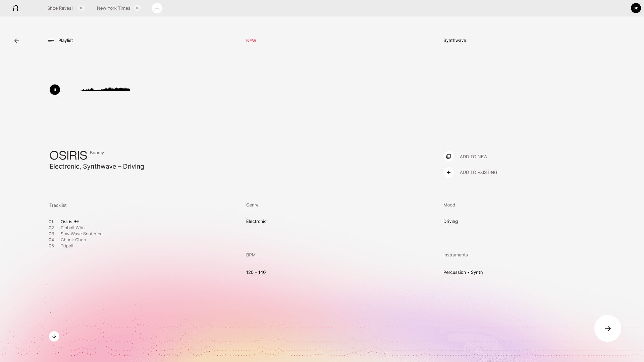
Task: Open the SD user profile avatar
Action: (636, 8)
